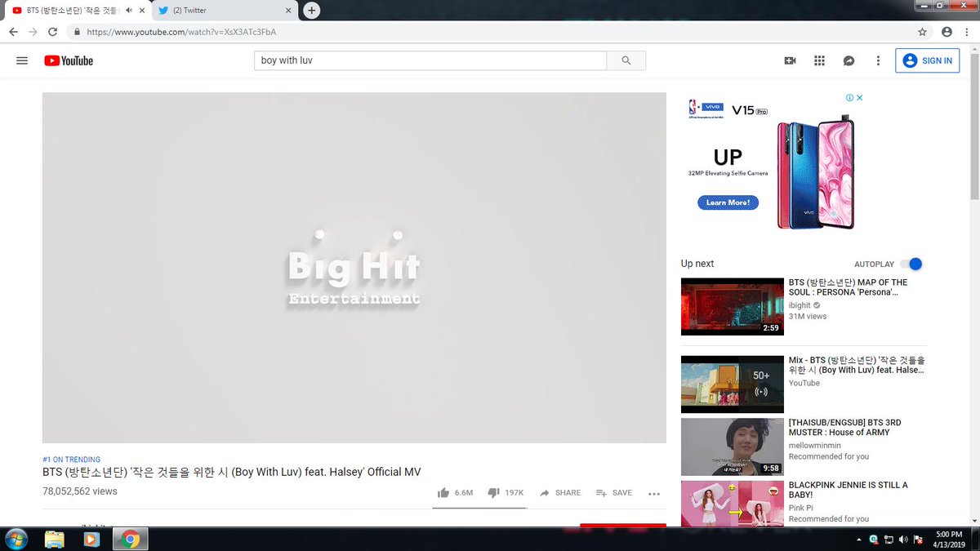
Task: Click the Big Hit video player
Action: (354, 268)
